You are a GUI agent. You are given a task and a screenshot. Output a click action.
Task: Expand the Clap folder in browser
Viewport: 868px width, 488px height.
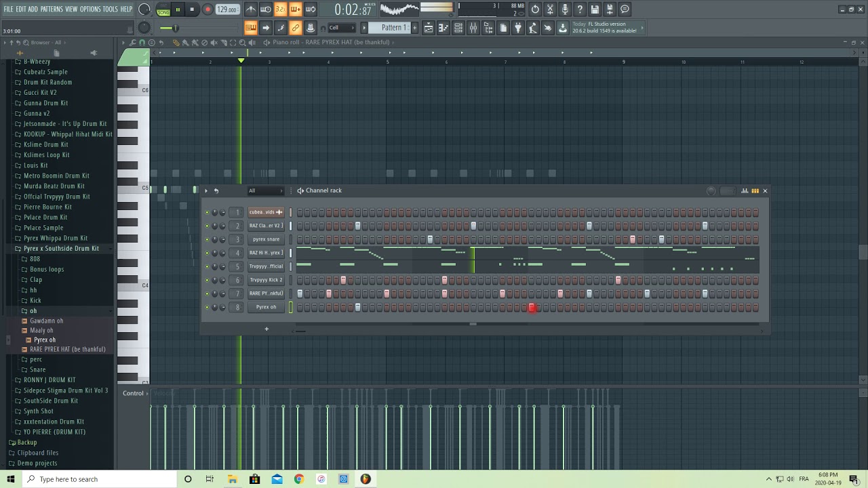(x=36, y=280)
